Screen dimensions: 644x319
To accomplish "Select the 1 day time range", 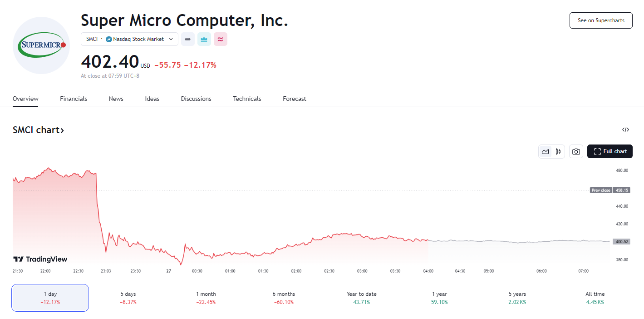I will click(x=50, y=298).
